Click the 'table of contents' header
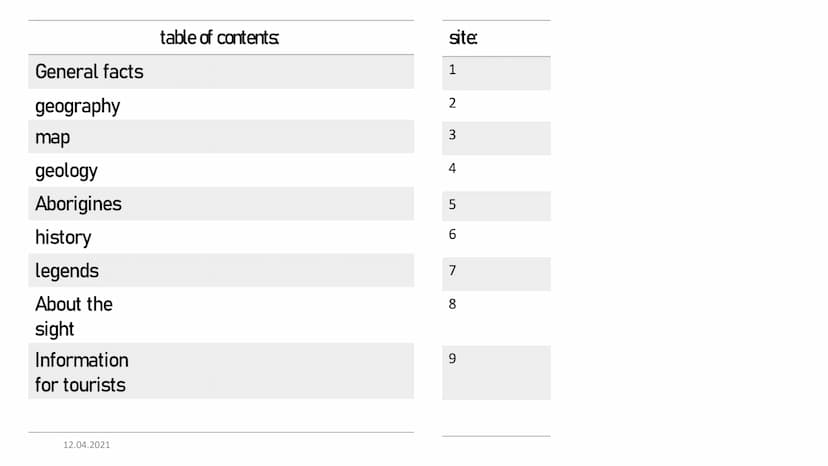828x466 pixels. 220,38
